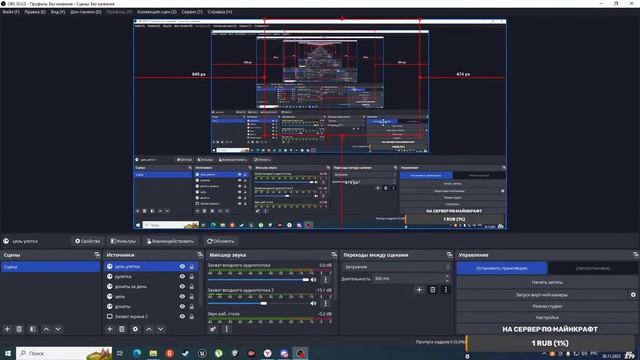
Task: Undock the Сцены panel icon
Action: [97, 255]
